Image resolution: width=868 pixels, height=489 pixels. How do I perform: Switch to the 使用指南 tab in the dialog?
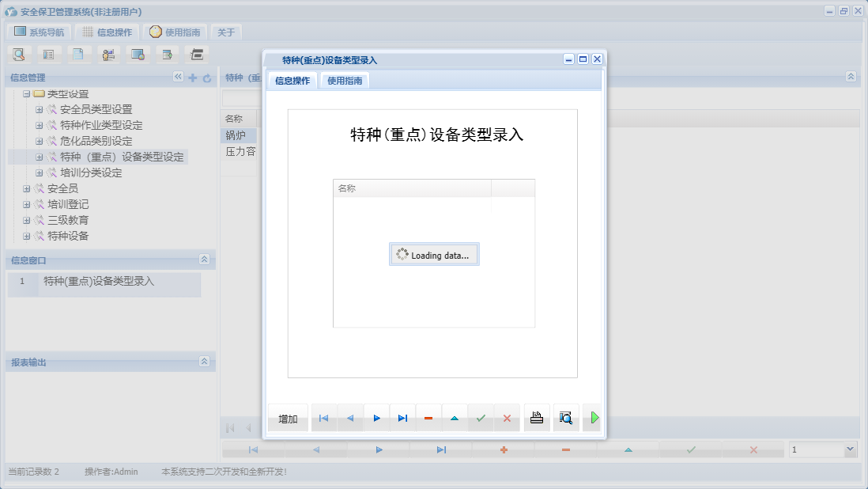tap(346, 80)
